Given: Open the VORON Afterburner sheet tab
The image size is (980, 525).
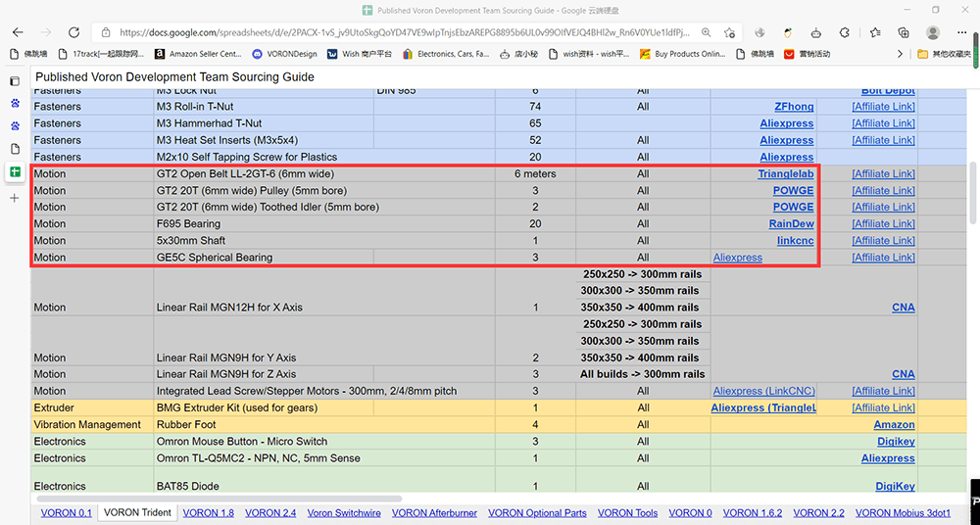Looking at the screenshot, I should coord(433,512).
